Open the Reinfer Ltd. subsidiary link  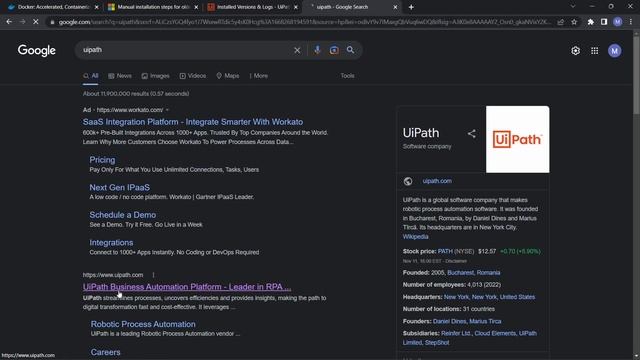[456, 333]
